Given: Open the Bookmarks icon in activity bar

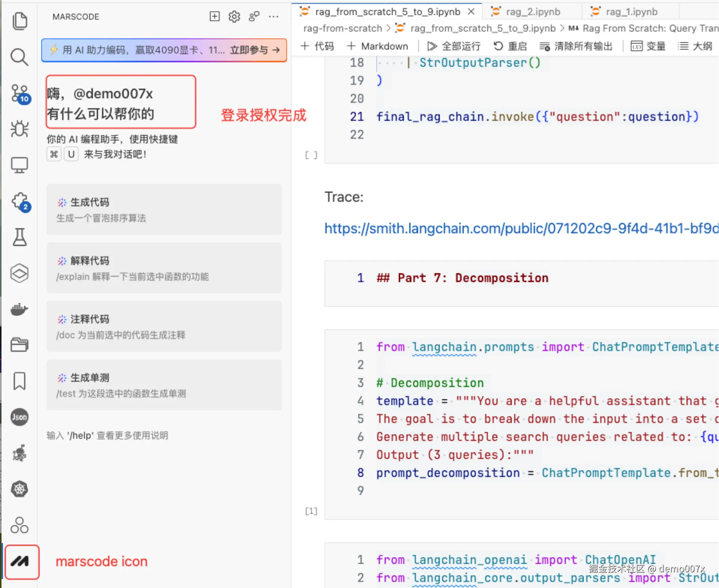Looking at the screenshot, I should pos(20,381).
